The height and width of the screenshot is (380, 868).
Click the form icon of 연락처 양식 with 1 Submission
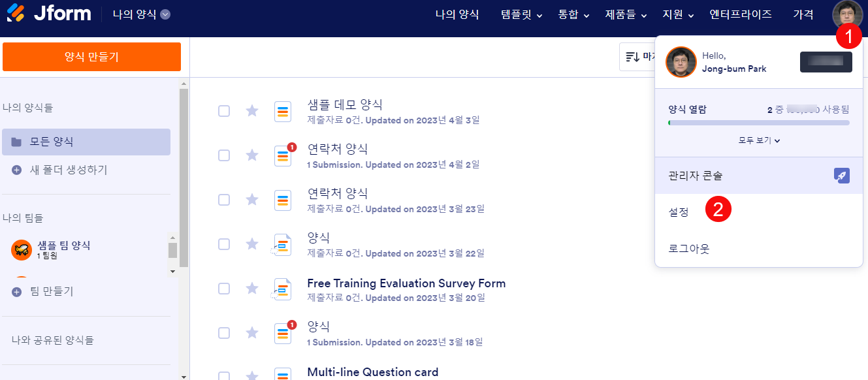click(283, 156)
